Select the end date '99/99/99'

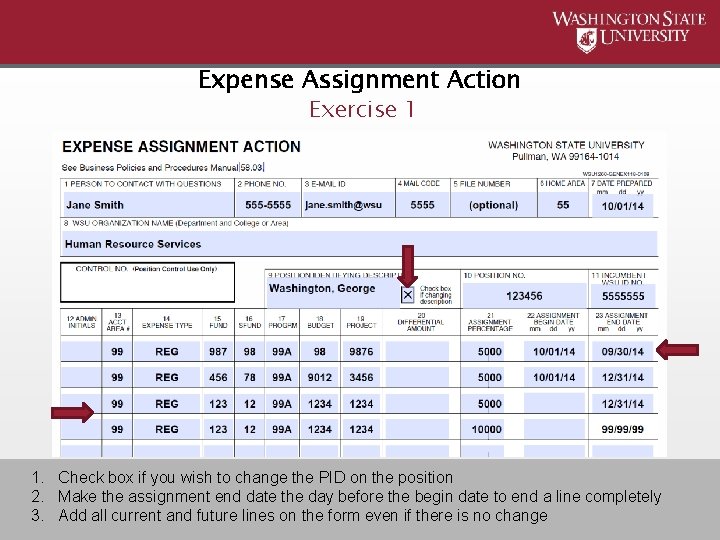[623, 429]
